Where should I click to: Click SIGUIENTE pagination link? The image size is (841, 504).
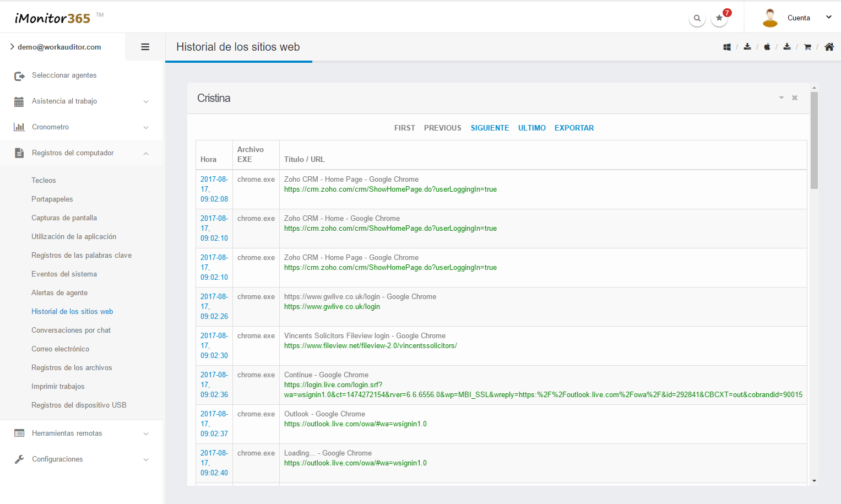pyautogui.click(x=490, y=128)
